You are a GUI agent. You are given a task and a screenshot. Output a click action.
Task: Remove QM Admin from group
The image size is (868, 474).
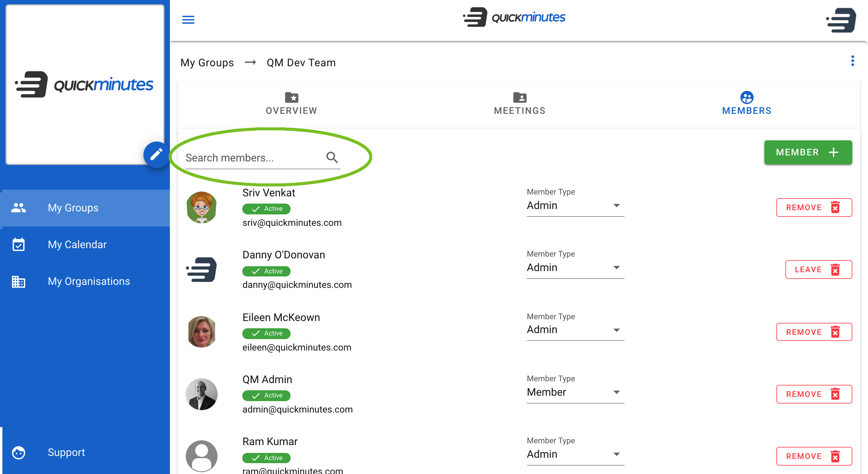pos(814,394)
